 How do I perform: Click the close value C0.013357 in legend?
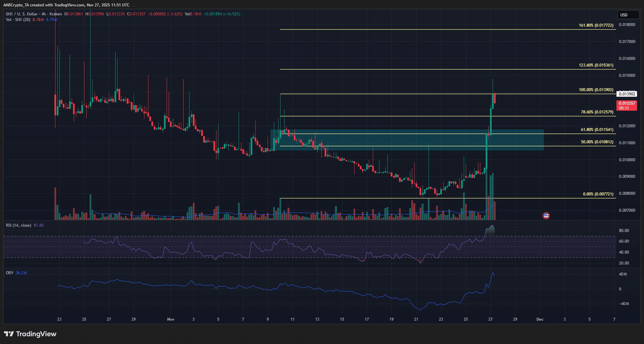(136, 14)
